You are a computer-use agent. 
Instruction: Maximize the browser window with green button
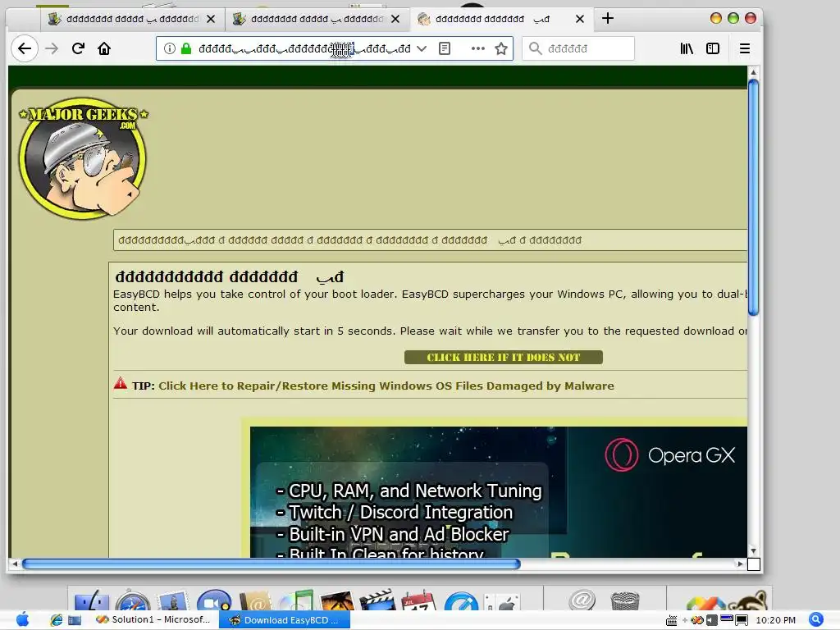(x=733, y=18)
